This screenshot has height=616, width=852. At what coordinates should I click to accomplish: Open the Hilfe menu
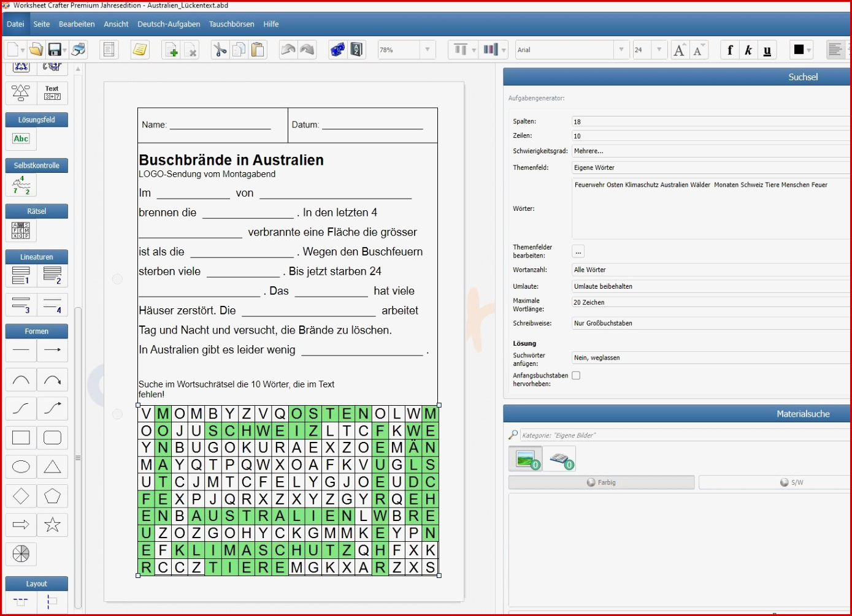pos(271,24)
